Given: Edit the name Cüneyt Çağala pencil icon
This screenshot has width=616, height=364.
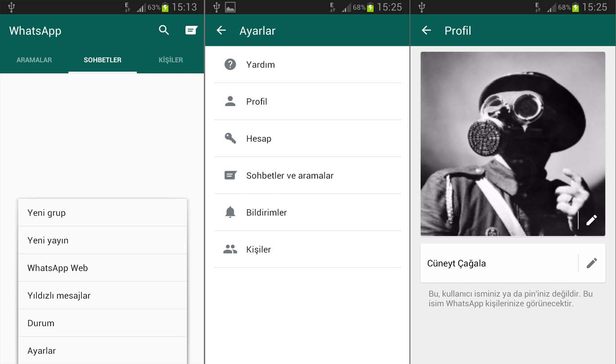Looking at the screenshot, I should 591,263.
